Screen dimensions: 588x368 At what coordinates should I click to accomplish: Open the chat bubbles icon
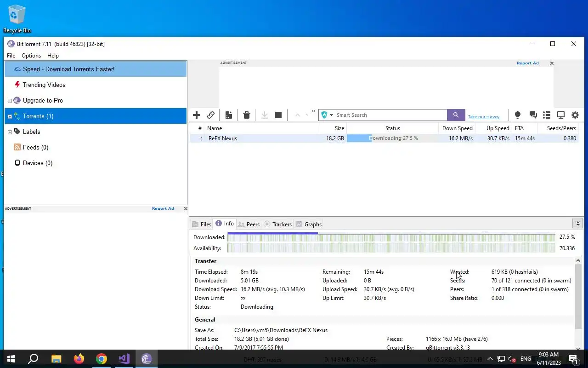(533, 115)
